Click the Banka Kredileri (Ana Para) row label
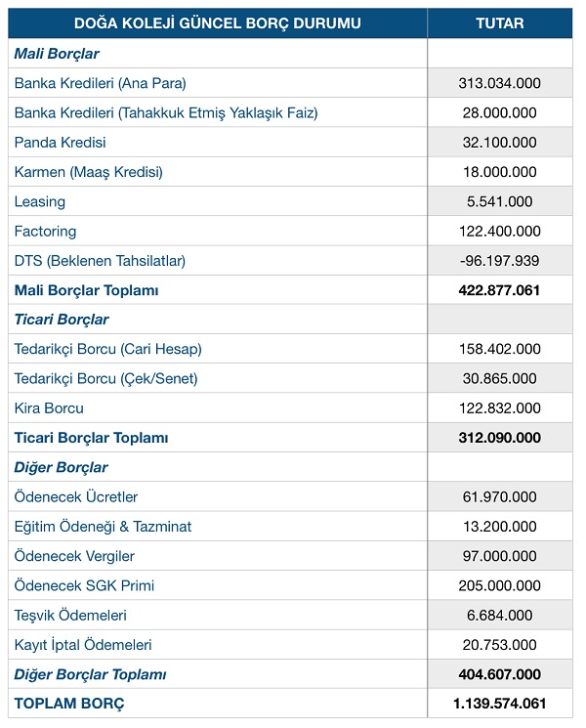This screenshot has height=728, width=586. point(100,83)
